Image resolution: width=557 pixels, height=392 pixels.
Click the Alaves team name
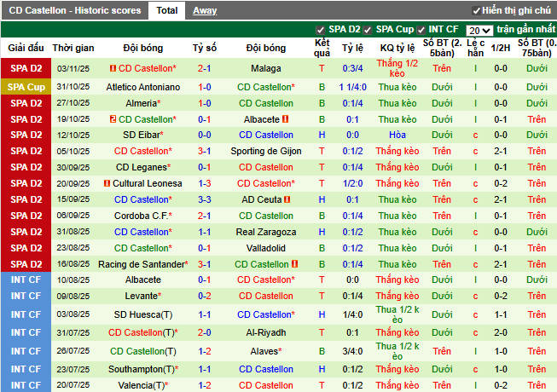[264, 352]
